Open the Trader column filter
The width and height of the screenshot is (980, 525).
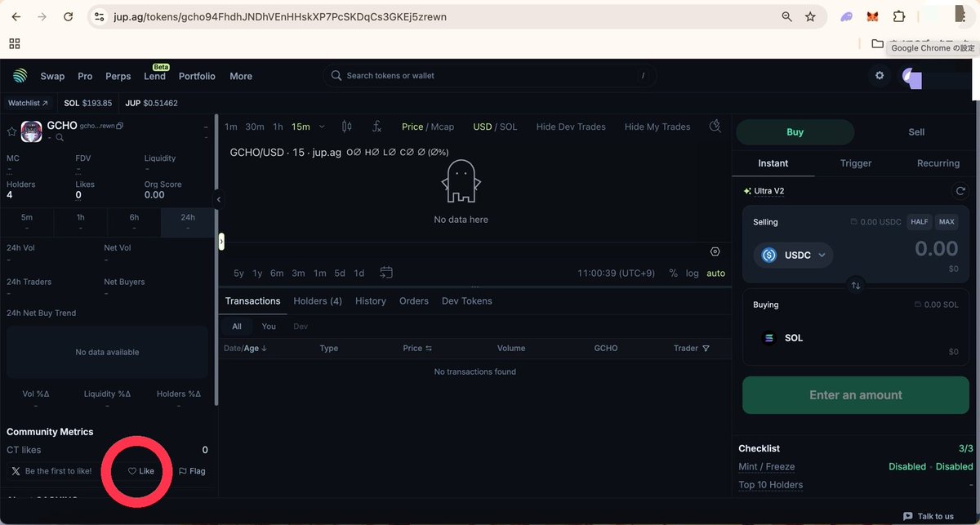point(706,349)
